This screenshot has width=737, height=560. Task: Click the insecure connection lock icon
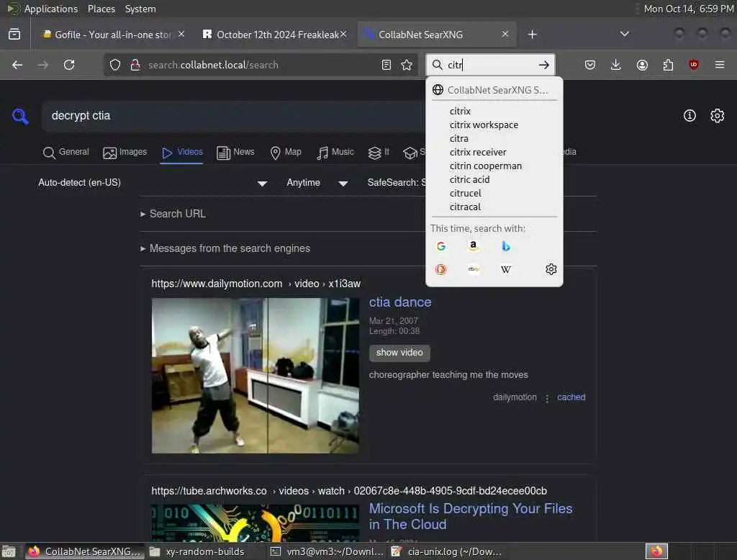(x=135, y=65)
